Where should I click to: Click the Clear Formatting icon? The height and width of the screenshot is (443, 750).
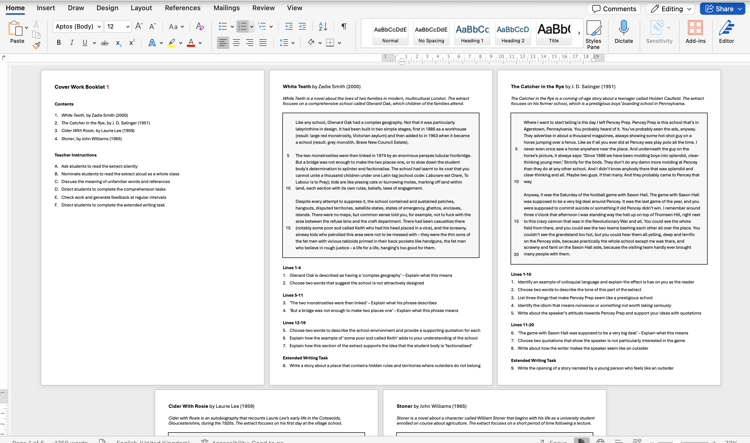click(x=200, y=27)
